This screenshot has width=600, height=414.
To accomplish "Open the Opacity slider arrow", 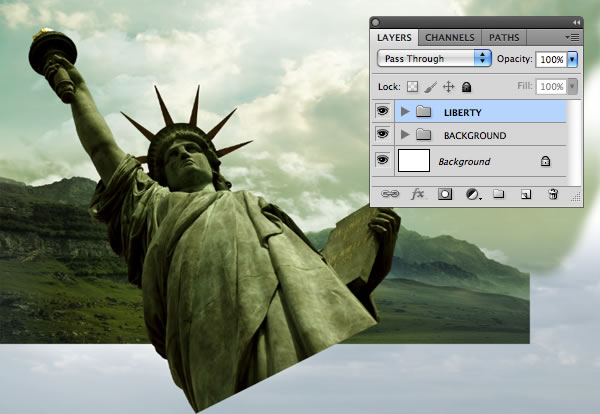I will point(572,59).
